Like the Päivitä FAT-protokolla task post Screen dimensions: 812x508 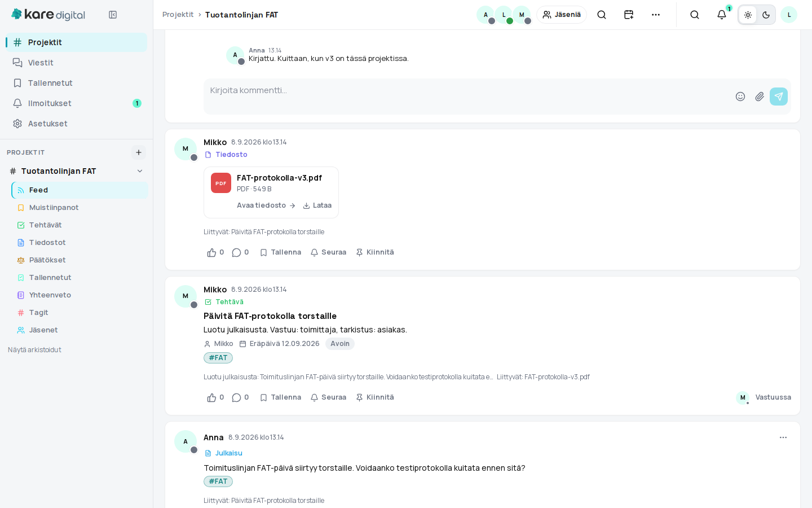pyautogui.click(x=215, y=397)
